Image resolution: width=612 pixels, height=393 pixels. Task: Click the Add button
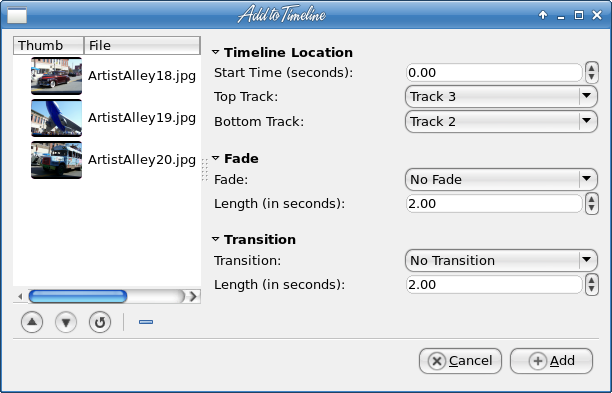[x=551, y=361]
